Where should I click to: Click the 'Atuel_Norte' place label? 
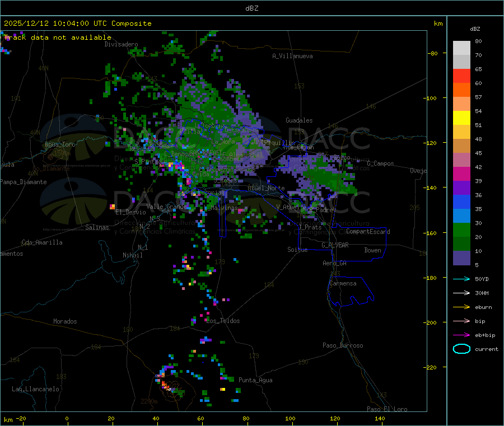266,188
